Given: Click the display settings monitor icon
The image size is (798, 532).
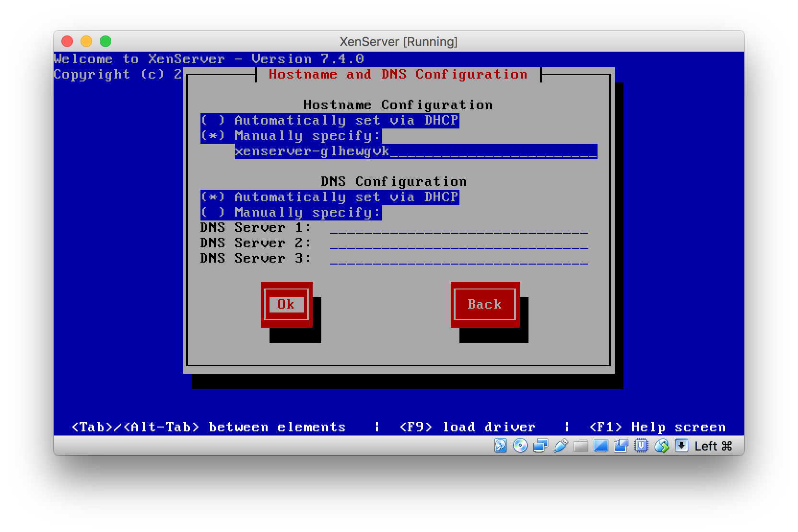Looking at the screenshot, I should pos(601,446).
